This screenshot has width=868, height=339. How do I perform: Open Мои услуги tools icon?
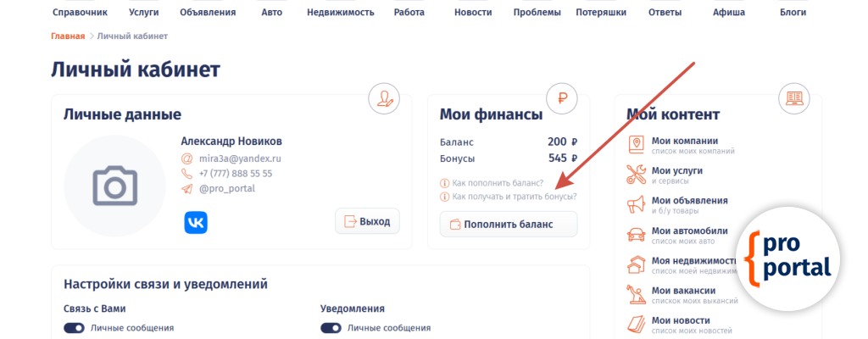coord(636,175)
